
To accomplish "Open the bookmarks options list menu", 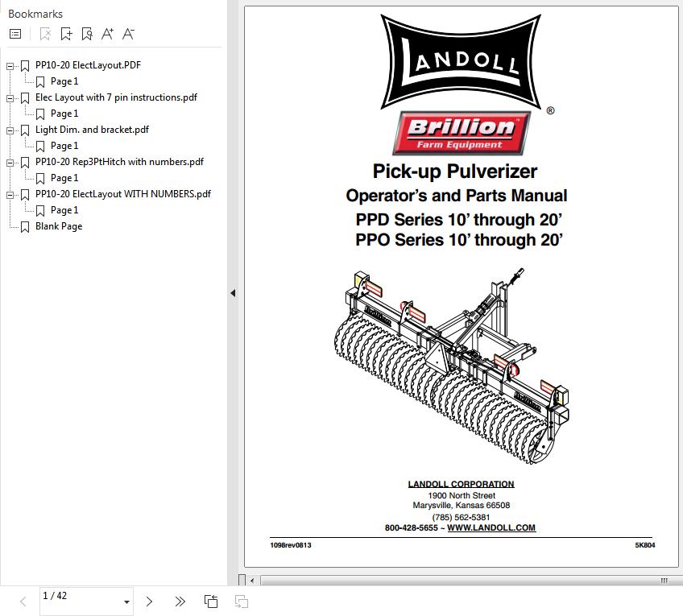I will [15, 34].
